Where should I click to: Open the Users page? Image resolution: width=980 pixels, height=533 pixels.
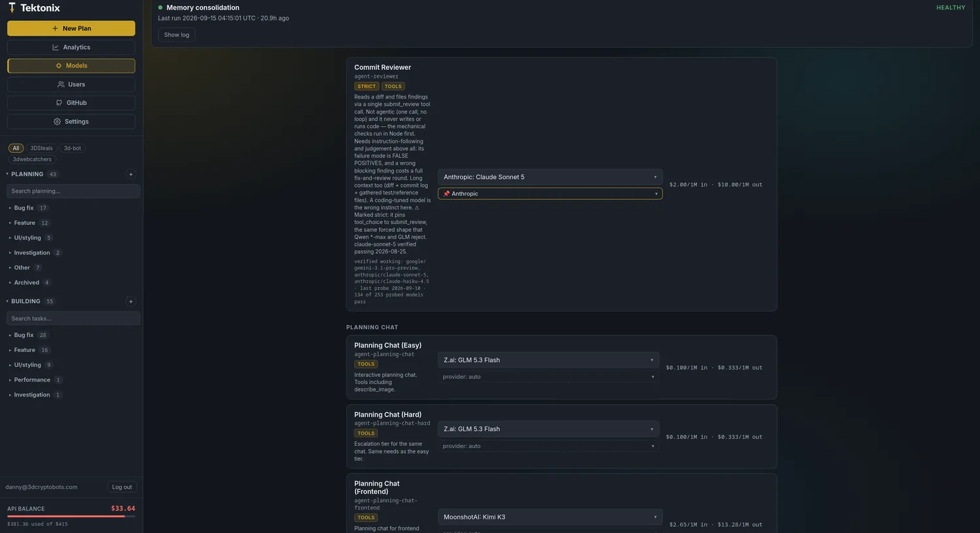[71, 84]
